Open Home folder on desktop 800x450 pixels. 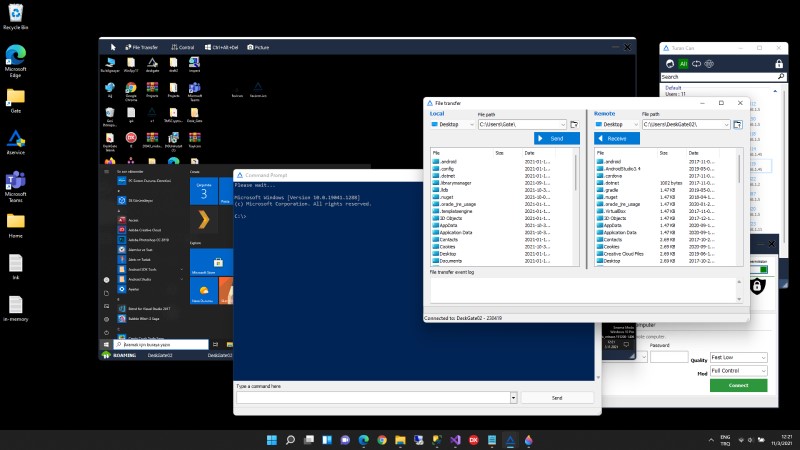pyautogui.click(x=15, y=226)
